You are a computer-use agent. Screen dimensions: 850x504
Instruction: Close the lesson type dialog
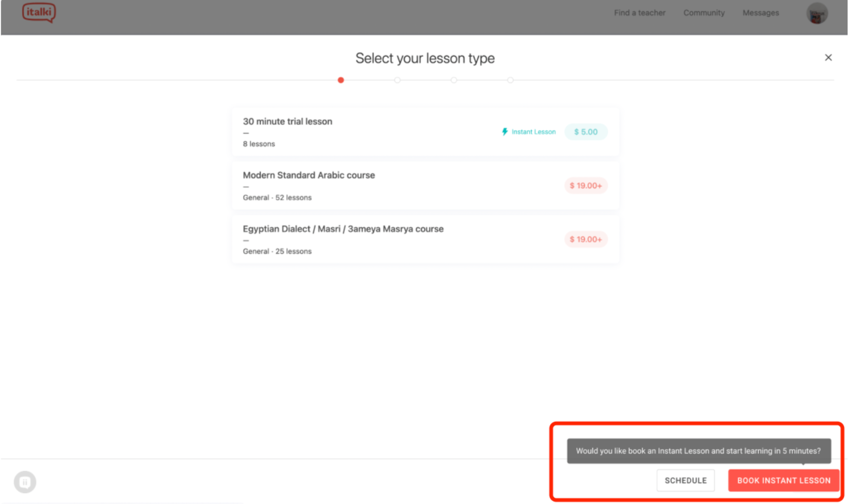(828, 58)
